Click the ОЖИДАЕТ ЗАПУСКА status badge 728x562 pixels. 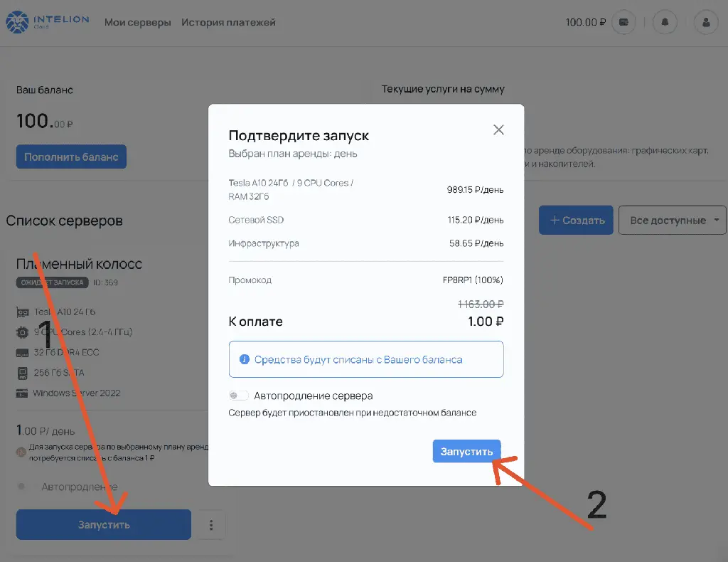[x=53, y=282]
